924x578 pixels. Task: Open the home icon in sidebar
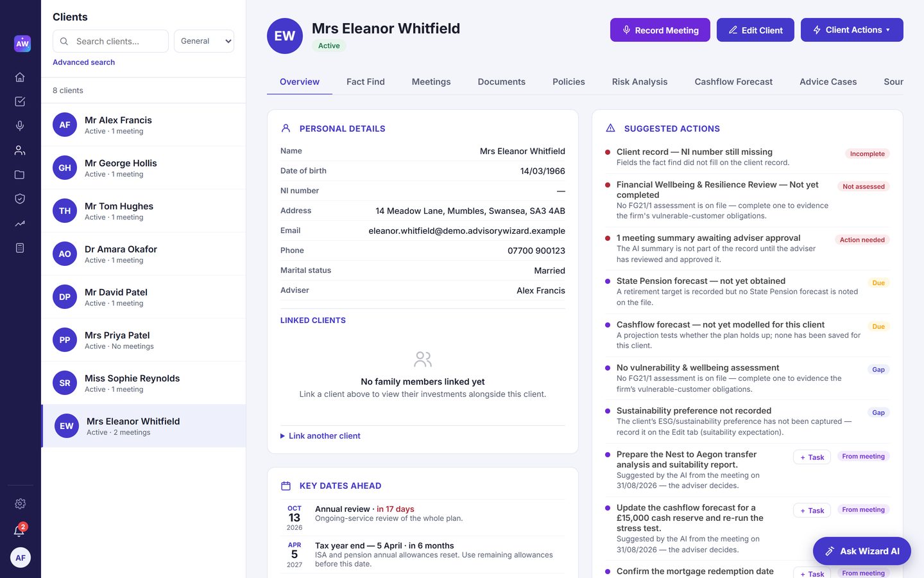point(20,77)
